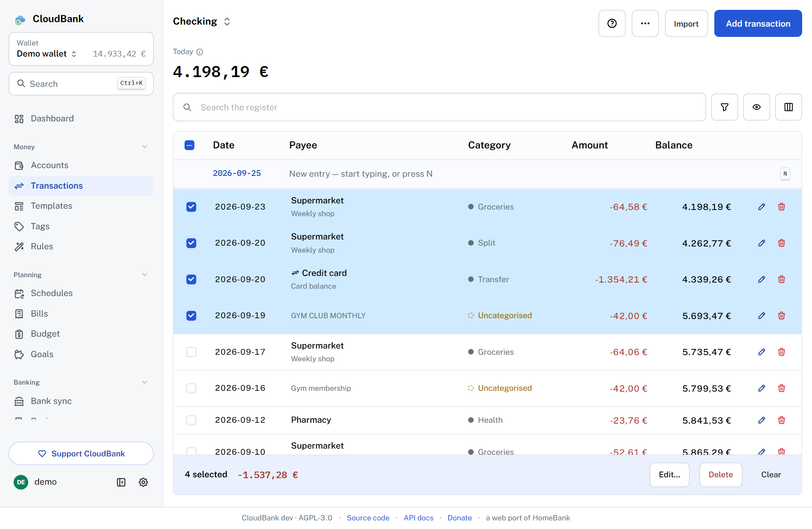Edit the GYM CLUB MONTHLY transaction

click(762, 316)
